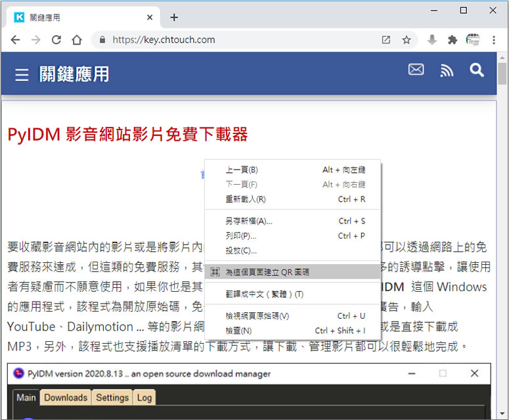The width and height of the screenshot is (509, 420).
Task: Open the Chrome three-dot menu
Action: click(x=494, y=40)
